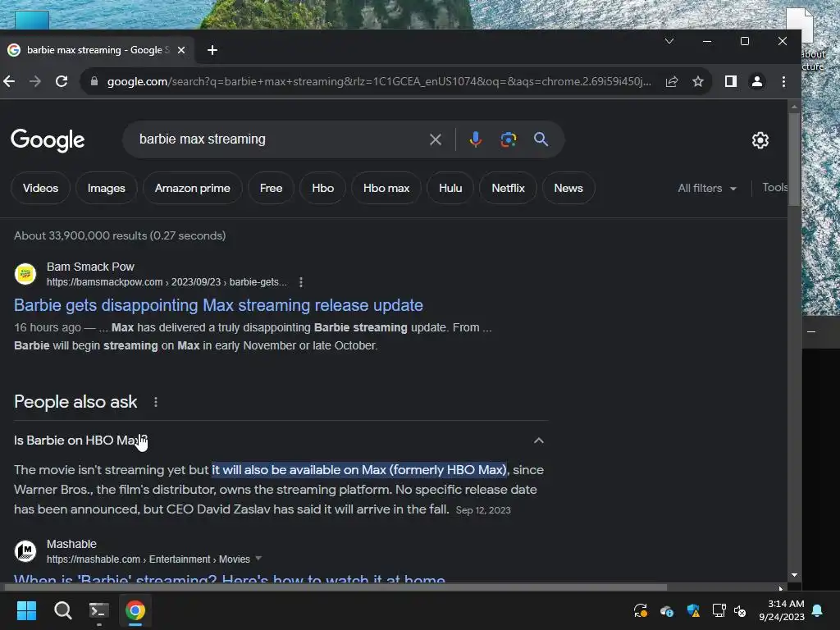Click the Chrome taskbar icon
The width and height of the screenshot is (840, 630).
135,610
